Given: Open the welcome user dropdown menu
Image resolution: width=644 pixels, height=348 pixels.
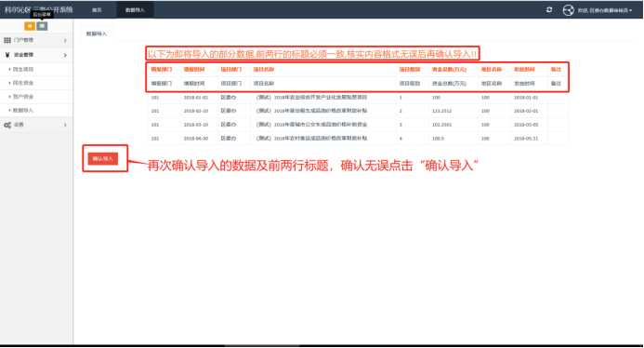Looking at the screenshot, I should tap(605, 10).
